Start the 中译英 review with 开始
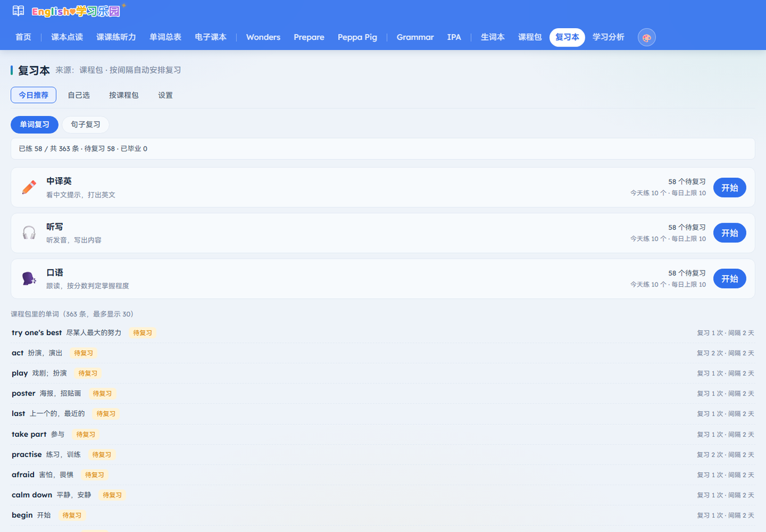Viewport: 766px width, 532px height. 729,187
